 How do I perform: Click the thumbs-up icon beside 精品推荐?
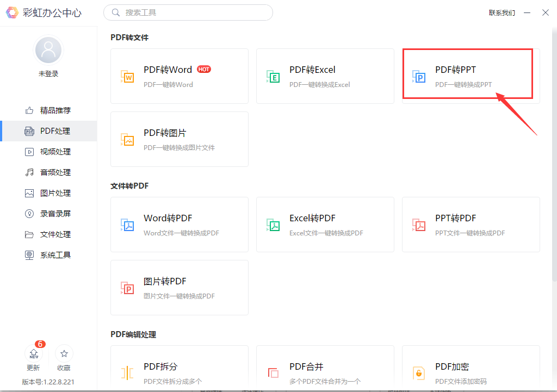29,110
